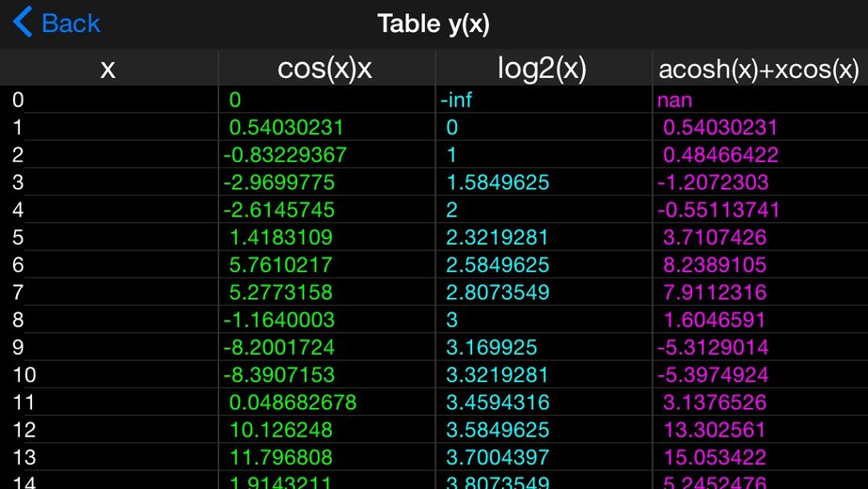Tap the Table y(x) title
The height and width of the screenshot is (489, 868).
(434, 24)
